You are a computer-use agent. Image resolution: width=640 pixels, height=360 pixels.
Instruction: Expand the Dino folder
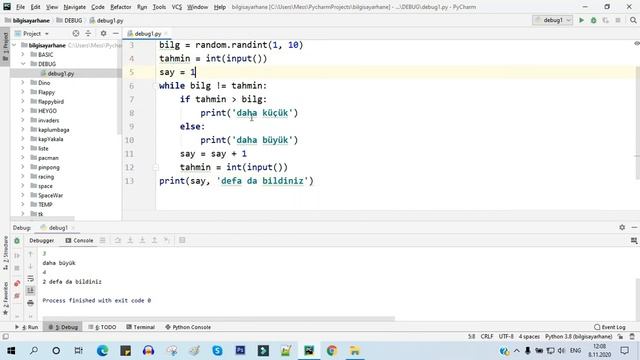coord(23,82)
